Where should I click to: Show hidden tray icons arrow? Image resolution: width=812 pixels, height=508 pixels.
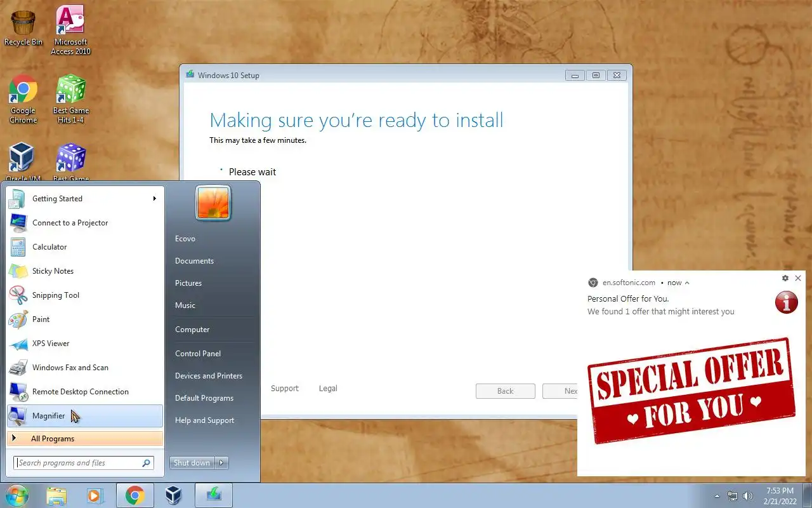pos(717,496)
